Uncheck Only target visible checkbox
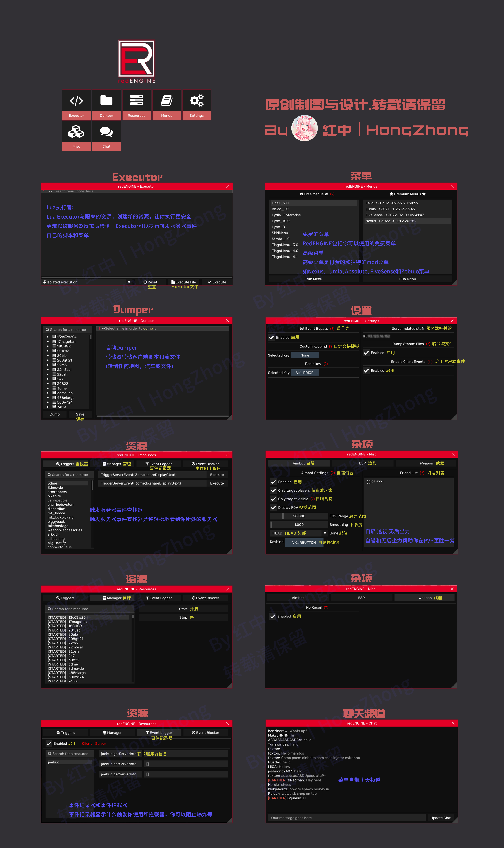 click(x=273, y=499)
